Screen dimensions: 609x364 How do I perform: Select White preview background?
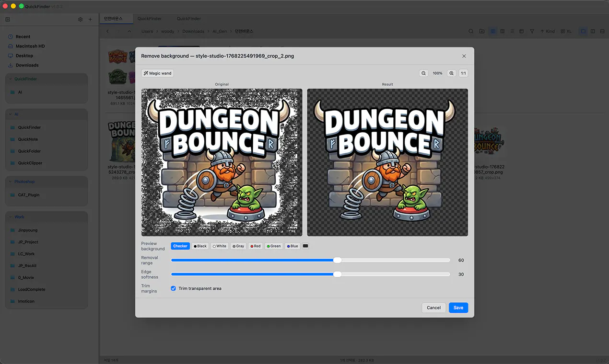220,246
